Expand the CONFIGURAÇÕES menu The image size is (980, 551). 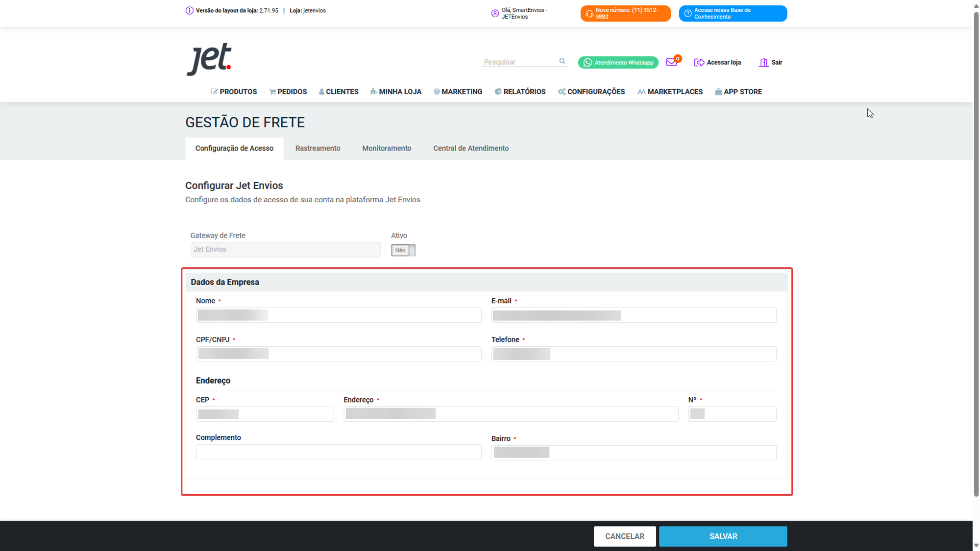pos(591,92)
